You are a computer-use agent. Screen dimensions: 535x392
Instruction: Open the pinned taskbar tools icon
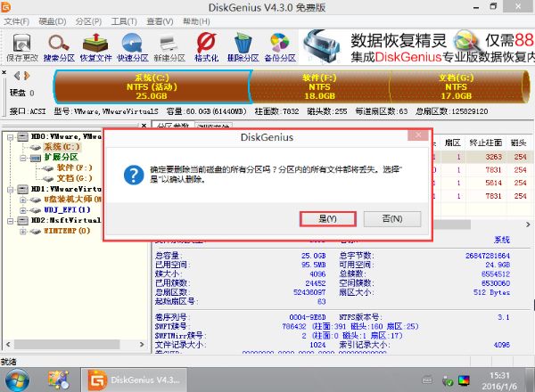click(x=58, y=380)
